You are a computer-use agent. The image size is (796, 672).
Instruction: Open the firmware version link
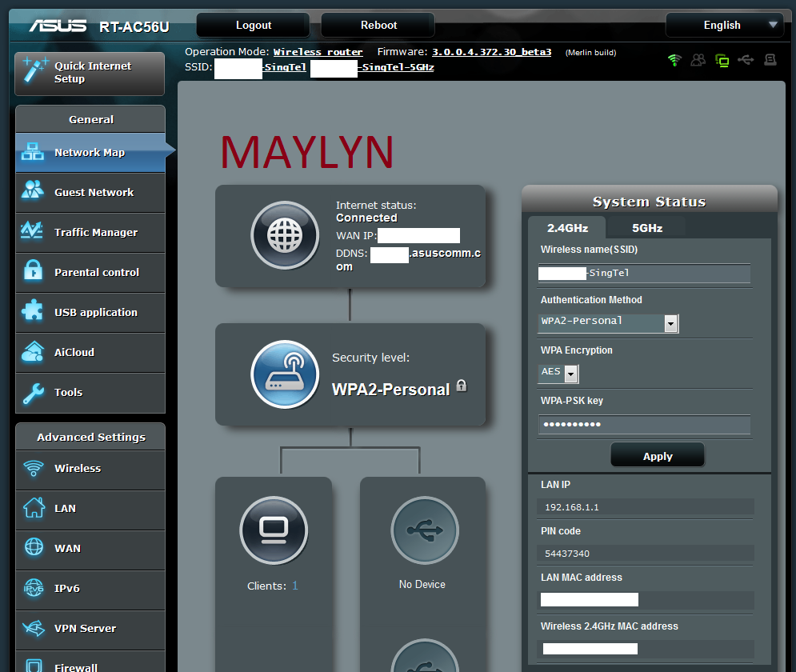(x=491, y=52)
